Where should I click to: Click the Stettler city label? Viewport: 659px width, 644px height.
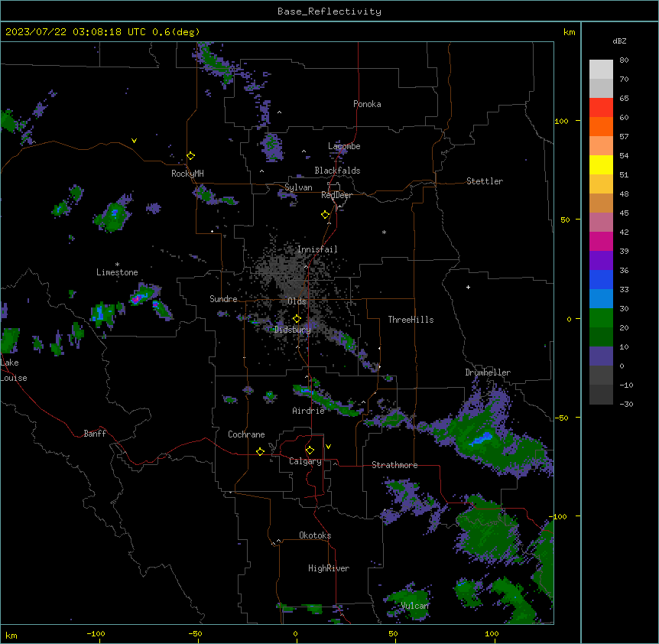pyautogui.click(x=485, y=181)
